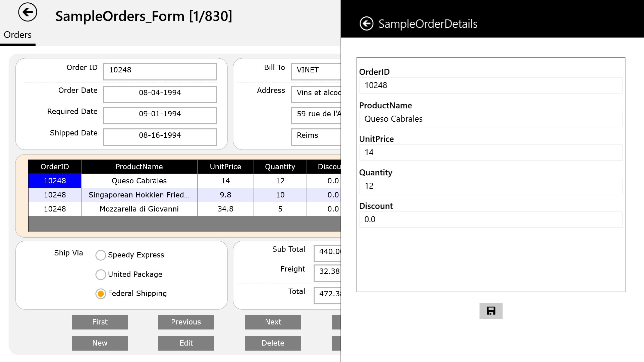The image size is (644, 362).
Task: Select the Speedy Express radio button
Action: point(100,255)
